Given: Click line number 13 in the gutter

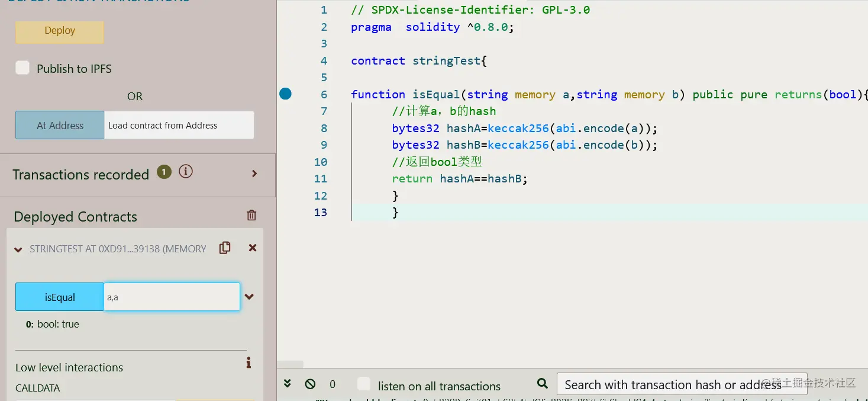Looking at the screenshot, I should tap(321, 212).
